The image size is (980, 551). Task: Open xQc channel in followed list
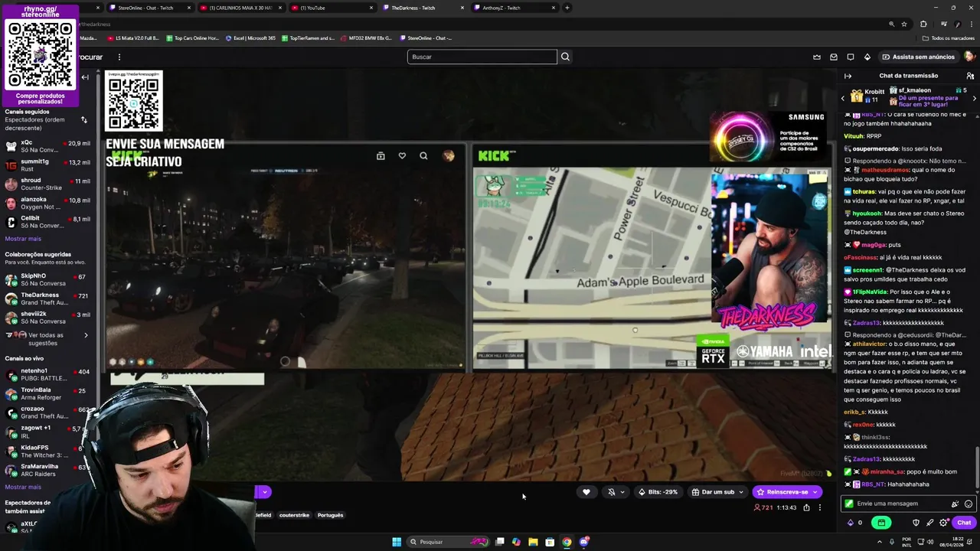[47, 146]
